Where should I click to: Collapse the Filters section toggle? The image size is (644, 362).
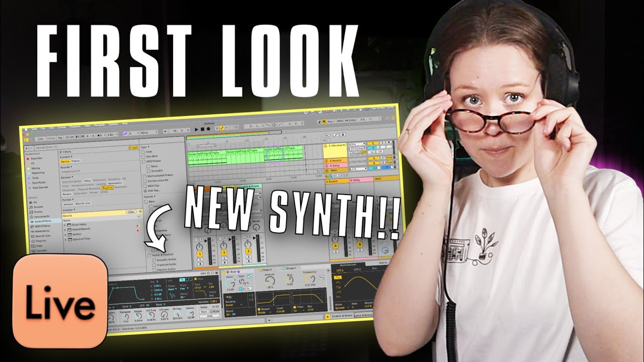coord(60,152)
